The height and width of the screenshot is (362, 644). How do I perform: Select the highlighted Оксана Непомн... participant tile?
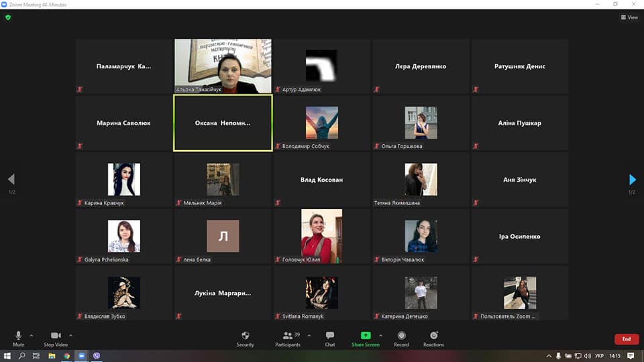coord(223,123)
